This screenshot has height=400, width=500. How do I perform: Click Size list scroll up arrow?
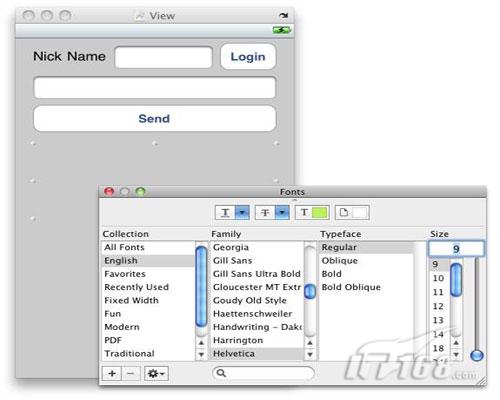coord(456,343)
